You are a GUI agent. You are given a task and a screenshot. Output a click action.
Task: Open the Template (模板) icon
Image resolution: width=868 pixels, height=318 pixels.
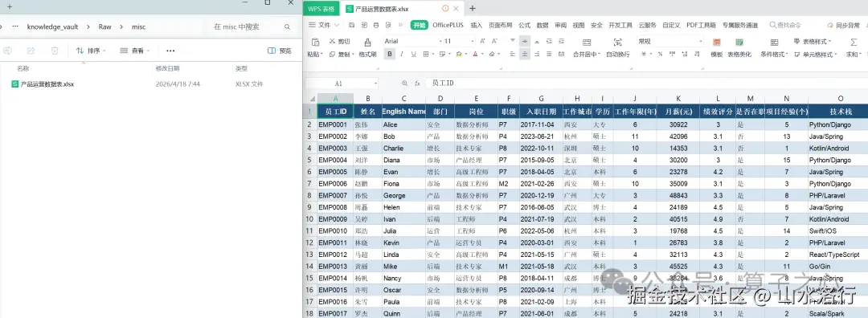point(716,42)
